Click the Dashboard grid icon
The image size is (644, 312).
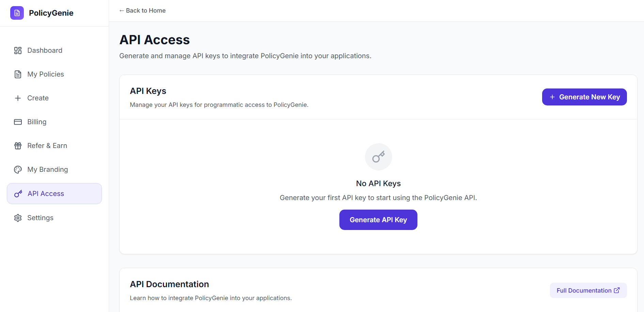(18, 51)
